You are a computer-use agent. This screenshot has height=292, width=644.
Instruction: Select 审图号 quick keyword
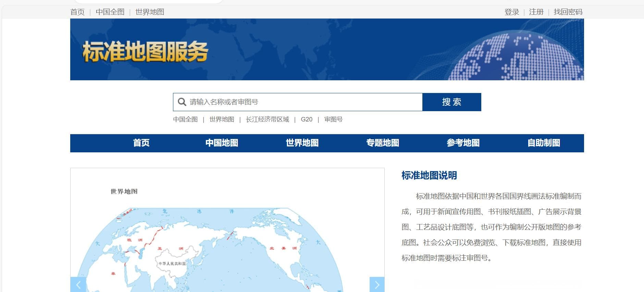point(333,119)
